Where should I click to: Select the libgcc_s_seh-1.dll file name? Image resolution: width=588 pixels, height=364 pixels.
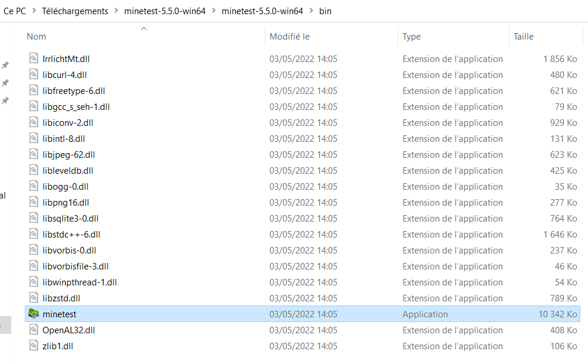[76, 107]
